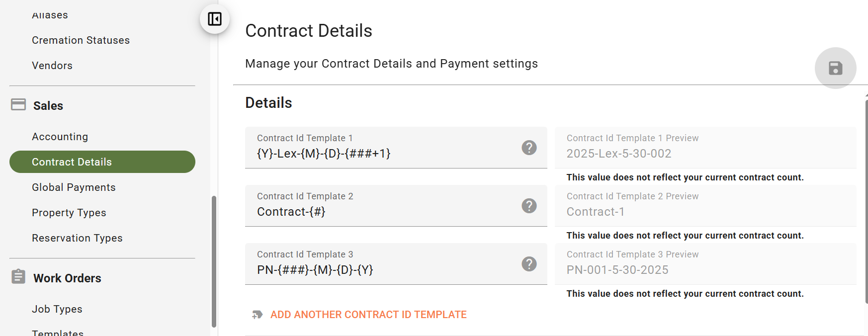Click the Work Orders clipboard icon
868x336 pixels.
click(18, 276)
